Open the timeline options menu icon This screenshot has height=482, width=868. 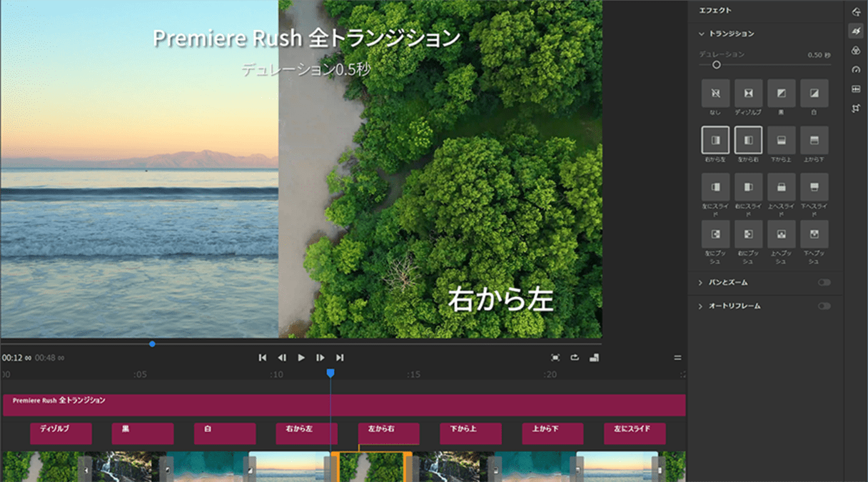[677, 357]
